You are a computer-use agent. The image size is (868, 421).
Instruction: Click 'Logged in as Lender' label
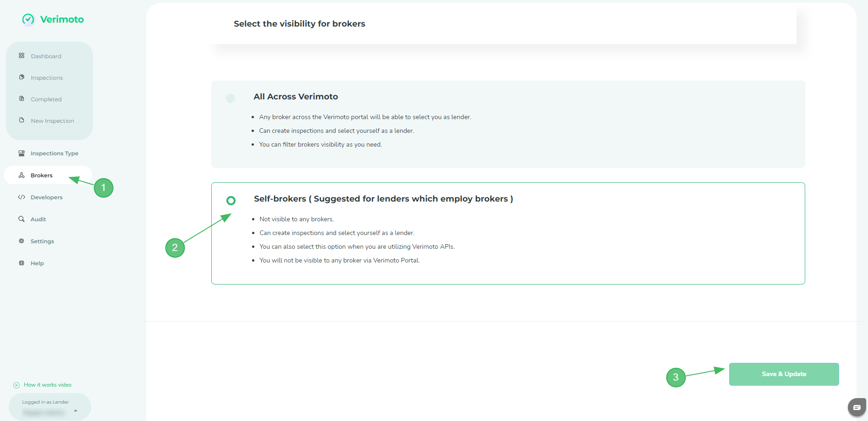pyautogui.click(x=45, y=402)
